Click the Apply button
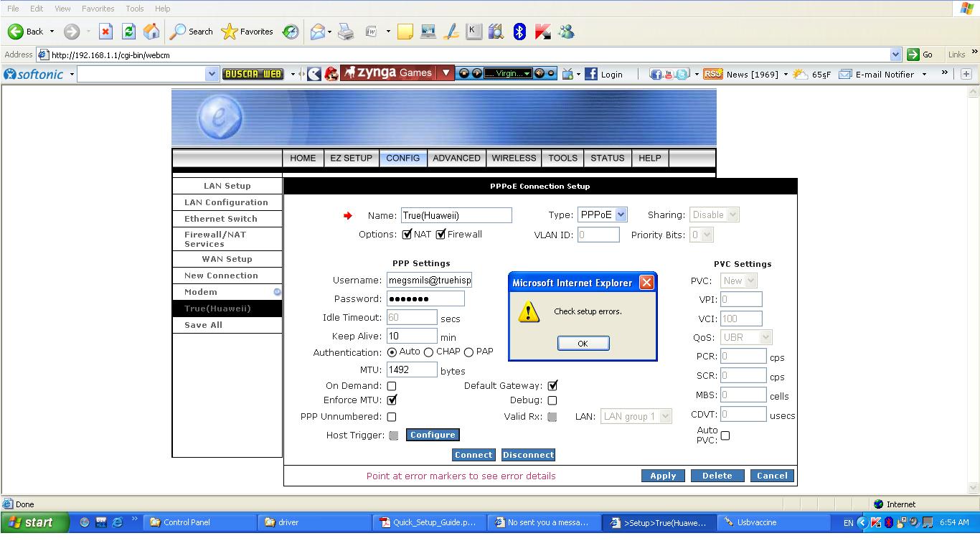Viewport: 980px width, 551px height. 663,476
